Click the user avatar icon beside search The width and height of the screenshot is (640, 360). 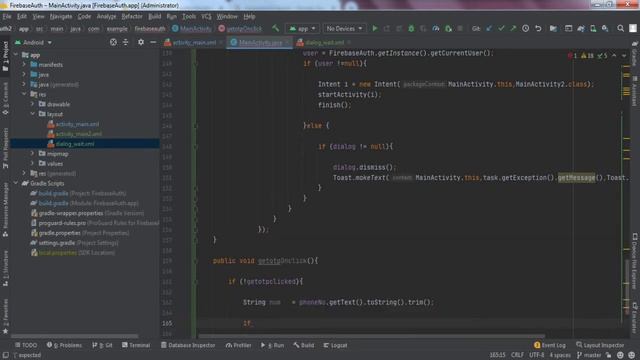(x=633, y=29)
